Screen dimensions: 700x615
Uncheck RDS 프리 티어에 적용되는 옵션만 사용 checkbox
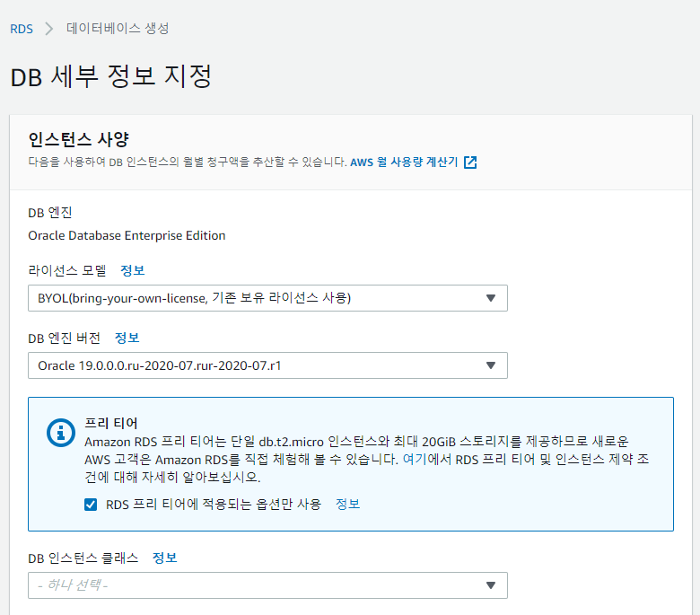[x=91, y=505]
